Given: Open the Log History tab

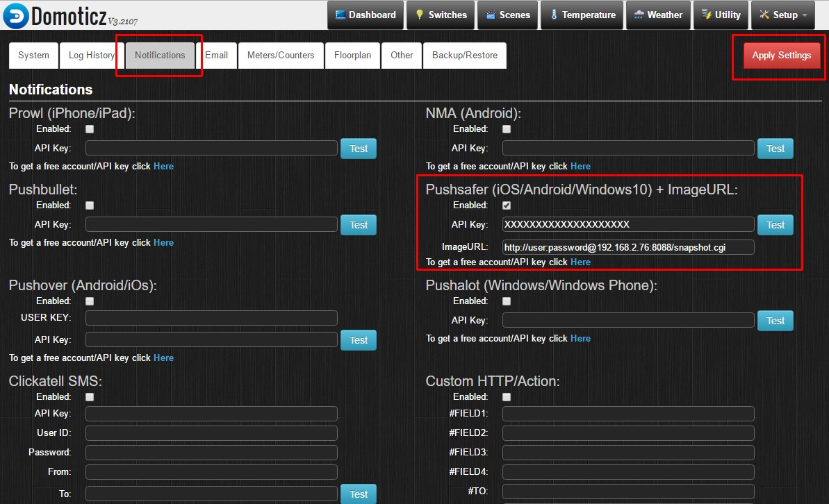Looking at the screenshot, I should pos(92,56).
